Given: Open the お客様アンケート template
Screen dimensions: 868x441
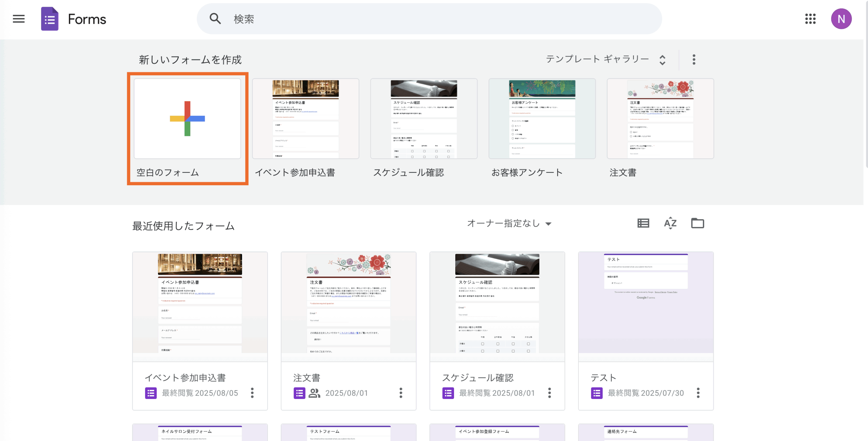Looking at the screenshot, I should (x=542, y=118).
